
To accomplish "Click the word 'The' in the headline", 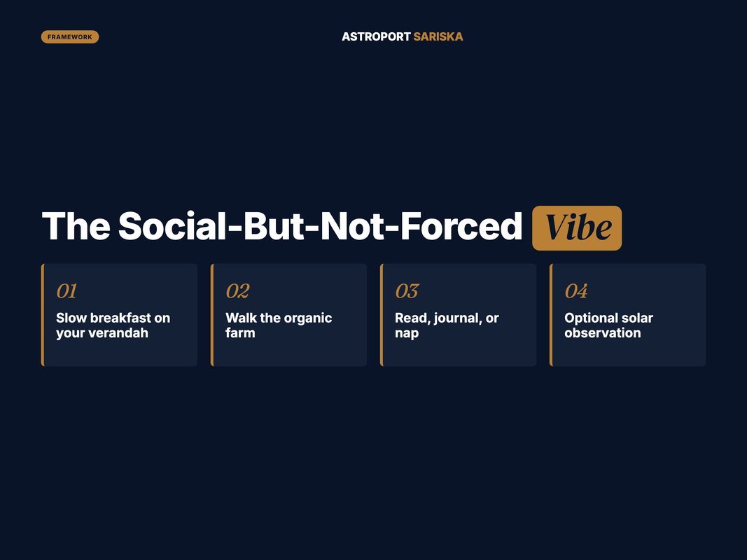I will [x=76, y=225].
